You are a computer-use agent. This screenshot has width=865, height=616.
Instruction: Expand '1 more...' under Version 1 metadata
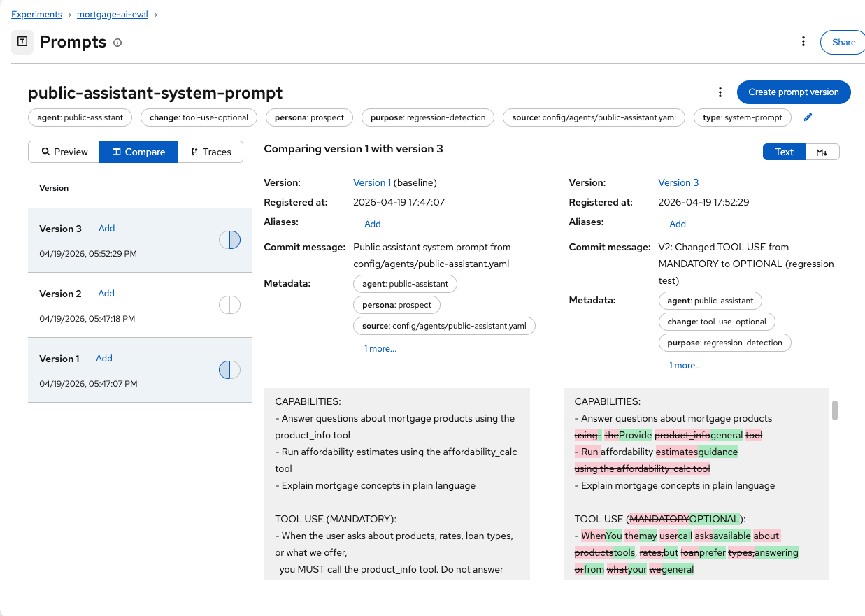point(380,348)
